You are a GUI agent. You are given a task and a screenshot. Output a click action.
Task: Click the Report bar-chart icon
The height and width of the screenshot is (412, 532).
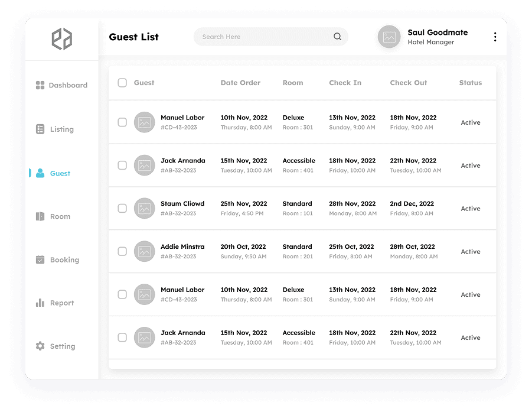(40, 303)
